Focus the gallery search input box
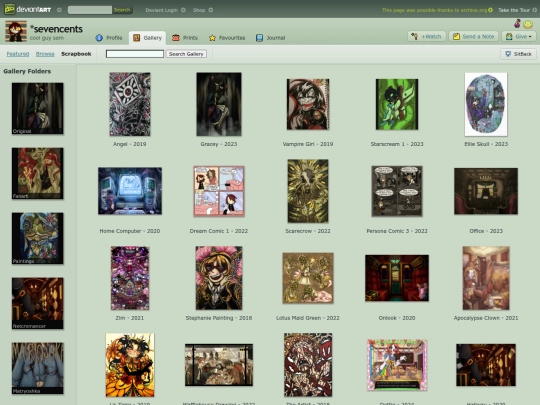This screenshot has height=405, width=540. click(x=135, y=54)
